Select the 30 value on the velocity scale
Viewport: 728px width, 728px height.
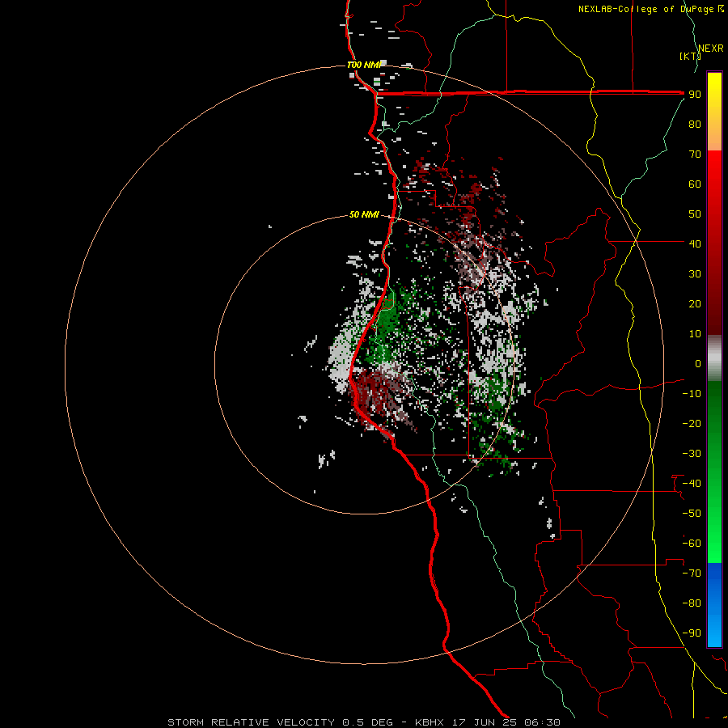click(x=695, y=274)
